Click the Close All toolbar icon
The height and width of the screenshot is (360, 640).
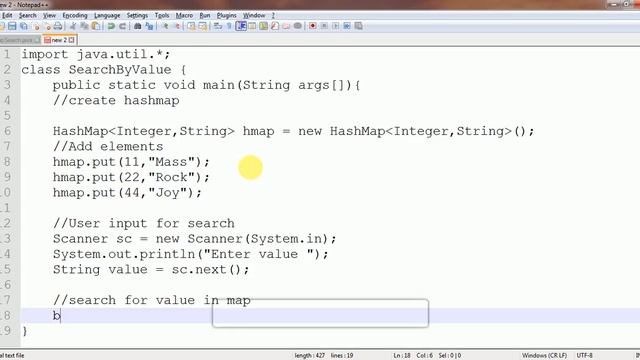tap(48, 26)
